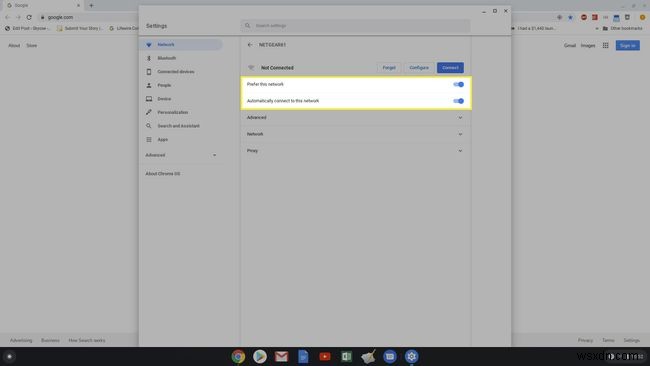Open About Chrome OS page

pyautogui.click(x=162, y=174)
